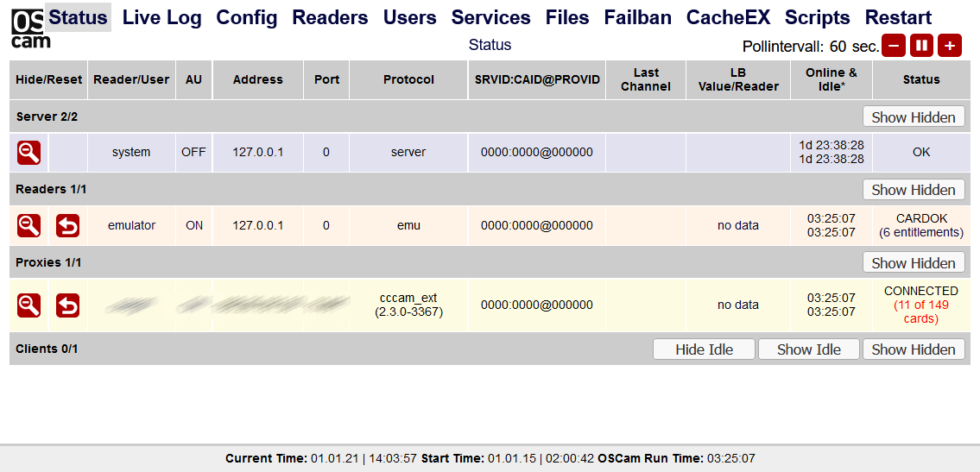Show Hidden in the Readers section

pos(914,190)
